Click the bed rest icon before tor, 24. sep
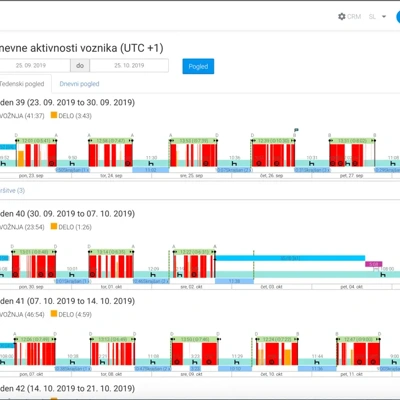 coord(72,163)
